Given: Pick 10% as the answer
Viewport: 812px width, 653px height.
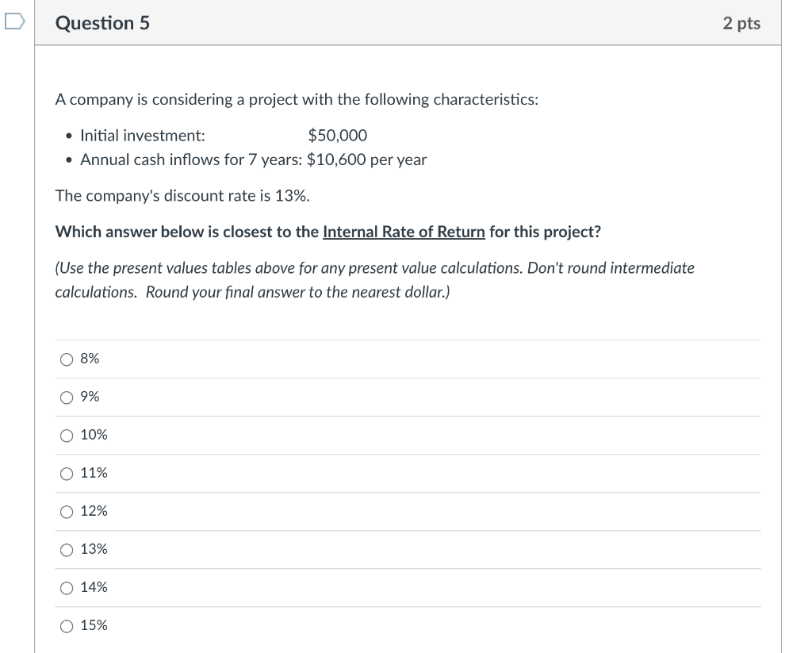Looking at the screenshot, I should pos(67,436).
